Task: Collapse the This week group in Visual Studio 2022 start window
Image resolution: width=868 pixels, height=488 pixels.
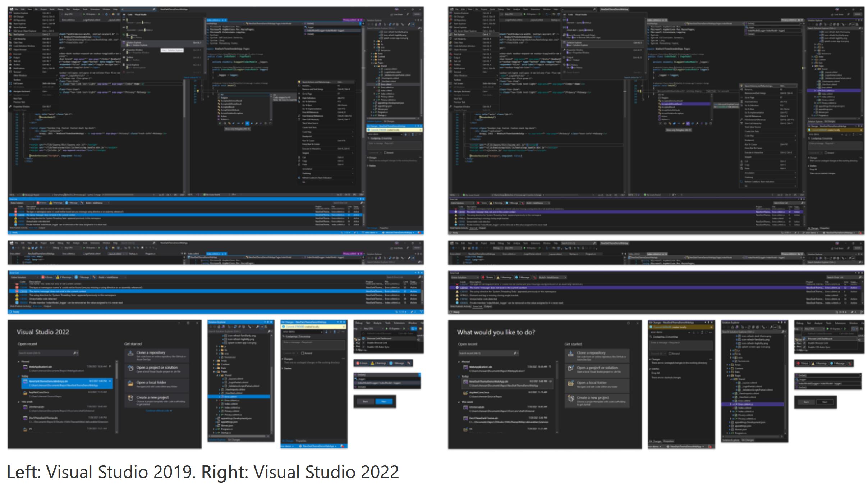Action: tap(18, 402)
